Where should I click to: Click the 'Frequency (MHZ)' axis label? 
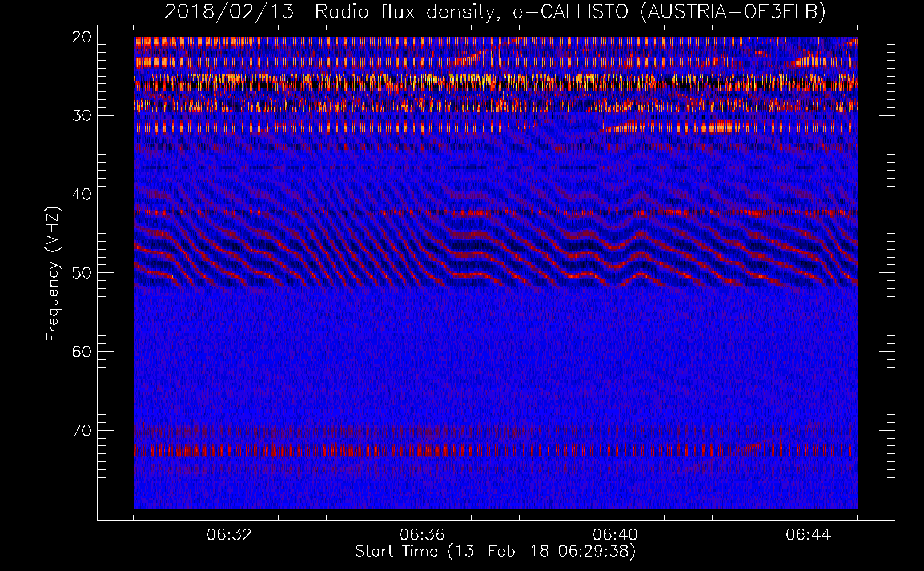point(53,275)
